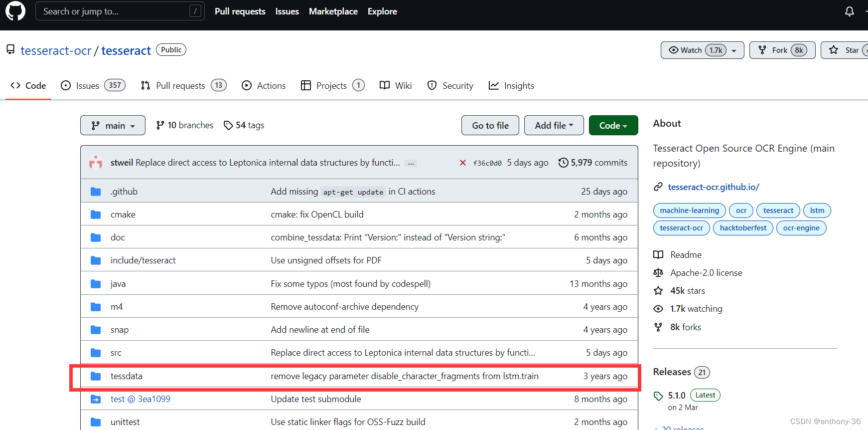Click the unittest folder icon
This screenshot has width=868, height=430.
96,422
